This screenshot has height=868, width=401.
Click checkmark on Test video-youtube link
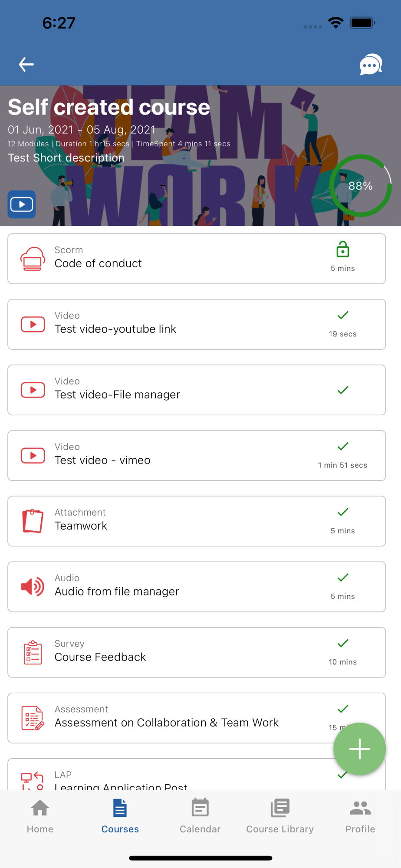[x=343, y=316]
